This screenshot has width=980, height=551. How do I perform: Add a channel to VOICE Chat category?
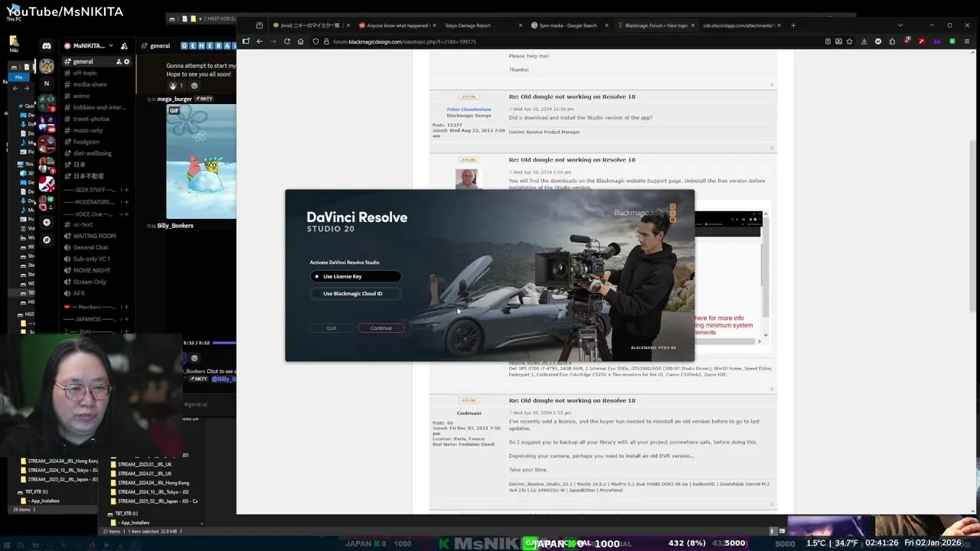tap(126, 214)
